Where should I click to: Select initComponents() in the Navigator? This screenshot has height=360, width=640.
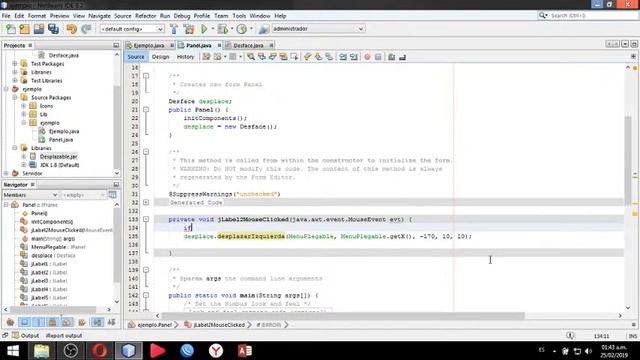point(52,222)
